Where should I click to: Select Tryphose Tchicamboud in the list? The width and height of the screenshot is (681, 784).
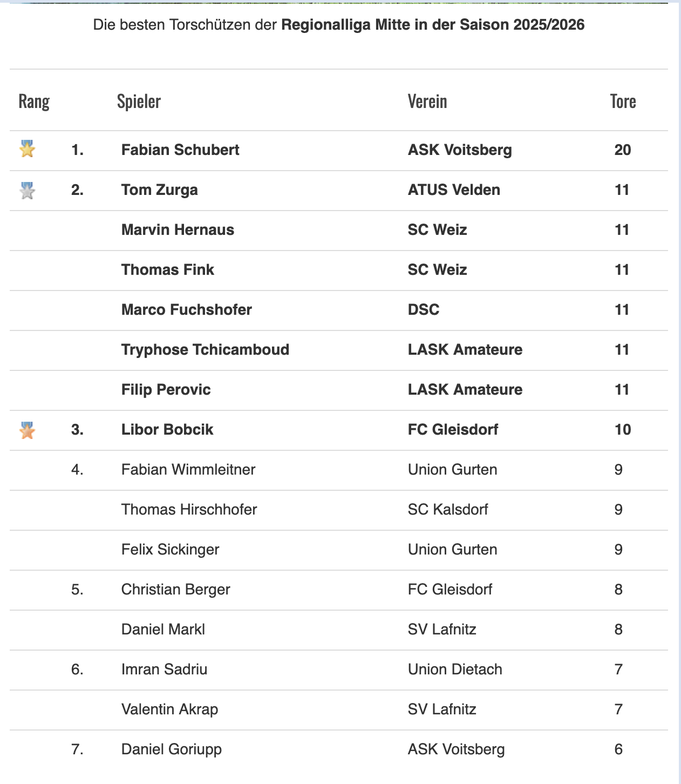click(x=205, y=349)
